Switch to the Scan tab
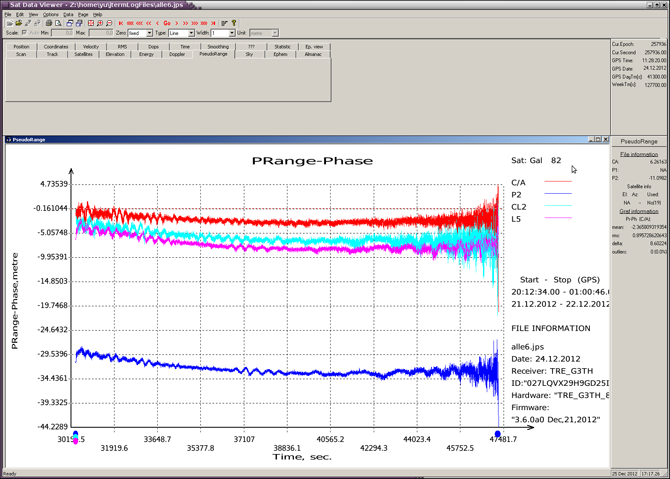 [x=21, y=54]
